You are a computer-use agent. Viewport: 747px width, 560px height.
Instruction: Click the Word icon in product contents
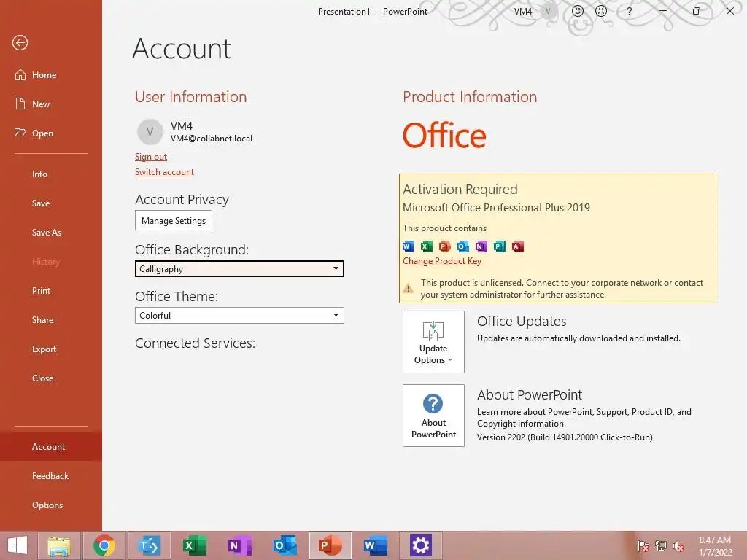[409, 246]
